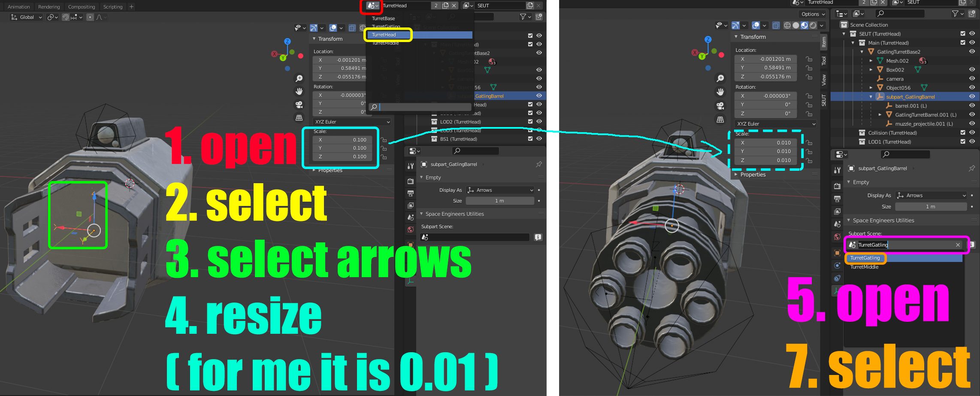980x396 pixels.
Task: Hide LOD1 (TurretHead) collection with eye icon
Action: [x=972, y=142]
